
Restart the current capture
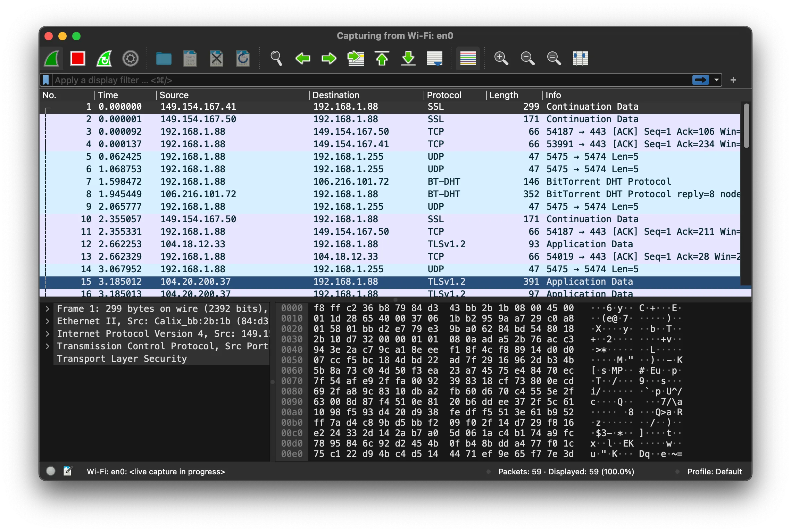click(103, 58)
